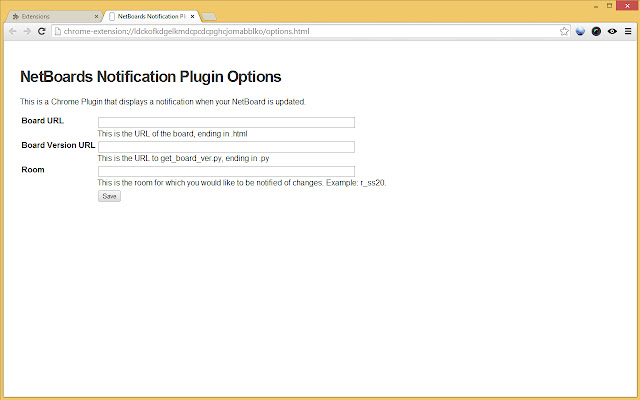Click the page heading 'NetBoards Notification Plugin Options'
This screenshot has height=400, width=640.
tap(151, 77)
